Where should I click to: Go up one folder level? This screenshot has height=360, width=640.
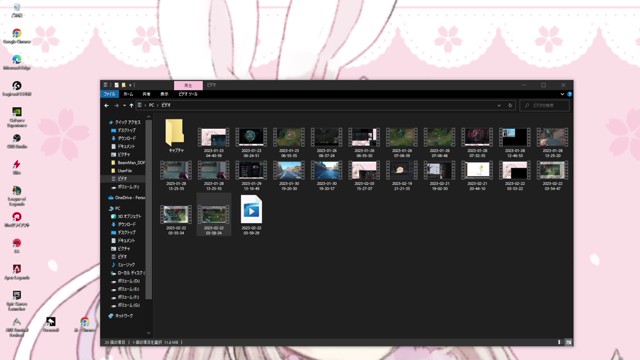pos(131,105)
